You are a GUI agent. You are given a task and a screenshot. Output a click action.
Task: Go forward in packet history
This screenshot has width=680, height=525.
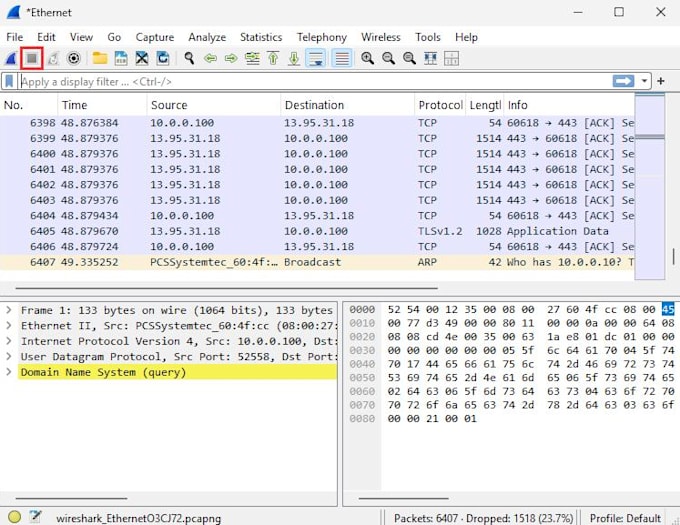[231, 58]
